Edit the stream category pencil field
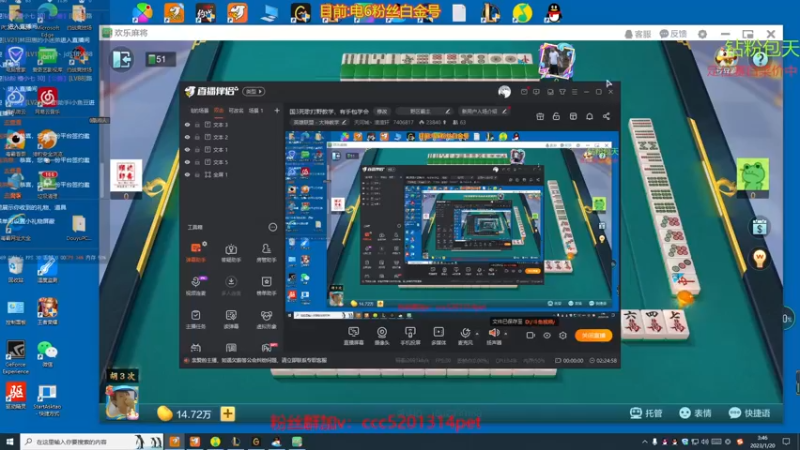The width and height of the screenshot is (800, 450). [425, 111]
